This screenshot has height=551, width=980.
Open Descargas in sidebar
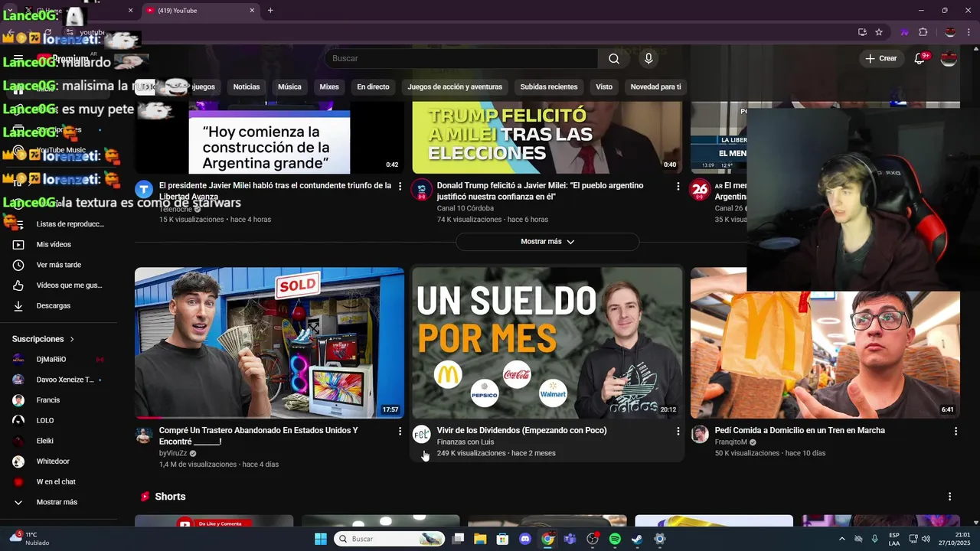pos(59,306)
